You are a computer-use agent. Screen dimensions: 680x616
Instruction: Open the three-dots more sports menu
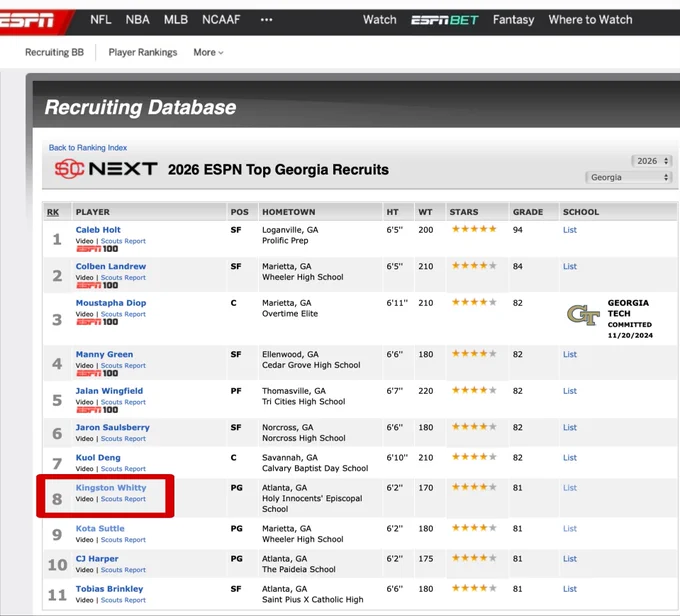point(266,20)
